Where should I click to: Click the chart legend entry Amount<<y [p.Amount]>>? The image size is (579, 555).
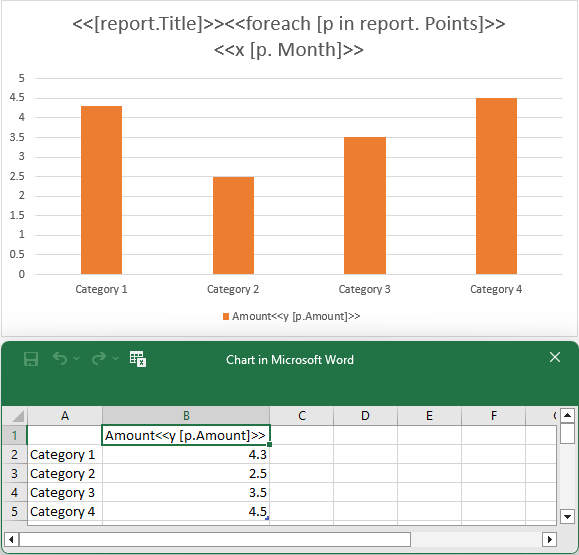coord(292,316)
